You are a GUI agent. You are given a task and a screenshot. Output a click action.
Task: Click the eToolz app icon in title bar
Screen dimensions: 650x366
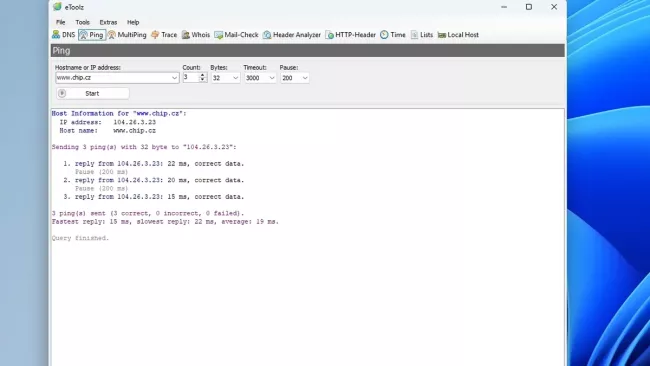(x=57, y=7)
